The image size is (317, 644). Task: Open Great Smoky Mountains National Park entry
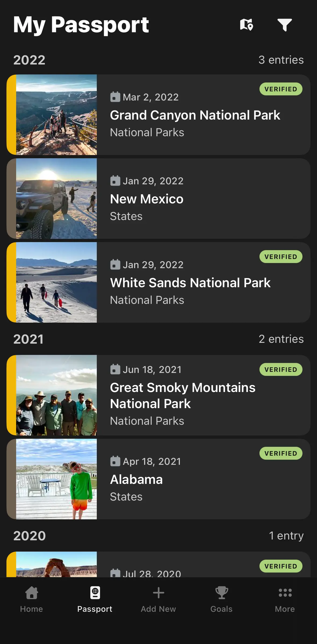pos(183,395)
